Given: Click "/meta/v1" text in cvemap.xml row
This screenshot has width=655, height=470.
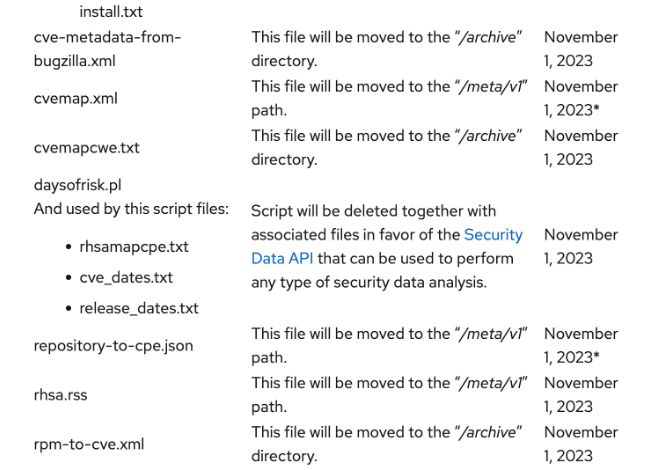Looking at the screenshot, I should [490, 86].
